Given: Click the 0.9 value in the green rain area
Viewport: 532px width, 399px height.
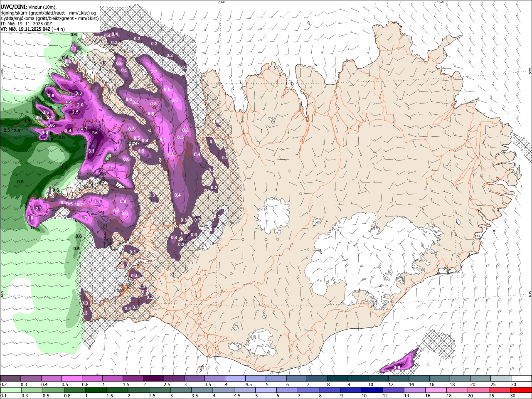Looking at the screenshot, I should pyautogui.click(x=20, y=182).
